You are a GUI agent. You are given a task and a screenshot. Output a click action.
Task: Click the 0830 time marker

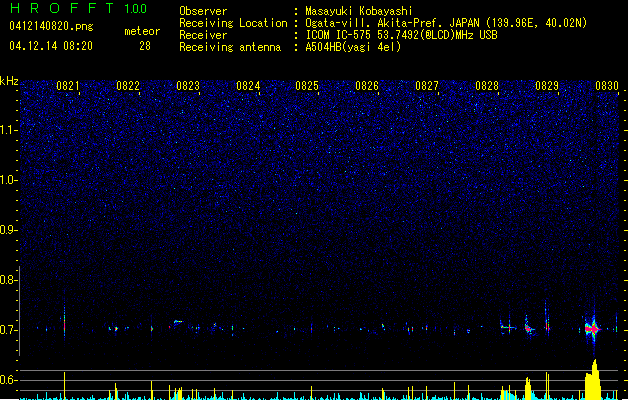click(x=607, y=86)
